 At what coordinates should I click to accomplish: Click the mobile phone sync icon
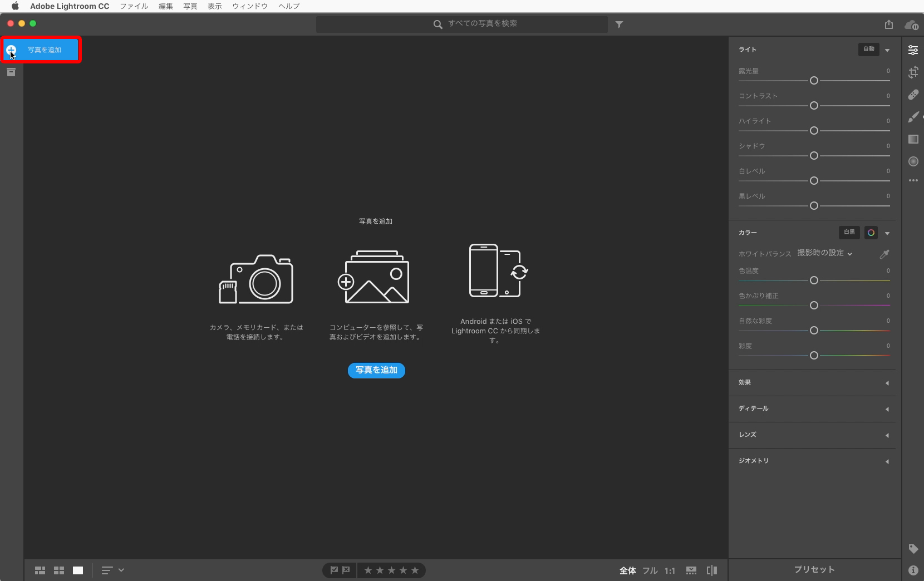click(498, 270)
